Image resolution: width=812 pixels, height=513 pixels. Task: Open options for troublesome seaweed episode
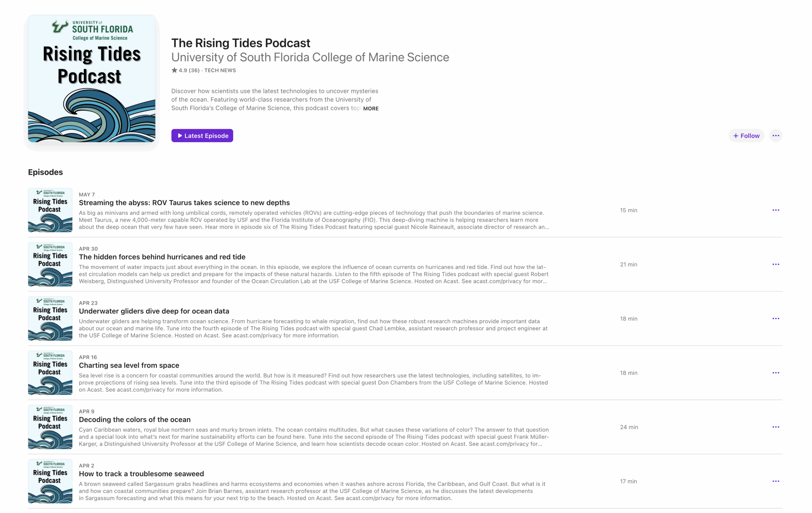[775, 481]
